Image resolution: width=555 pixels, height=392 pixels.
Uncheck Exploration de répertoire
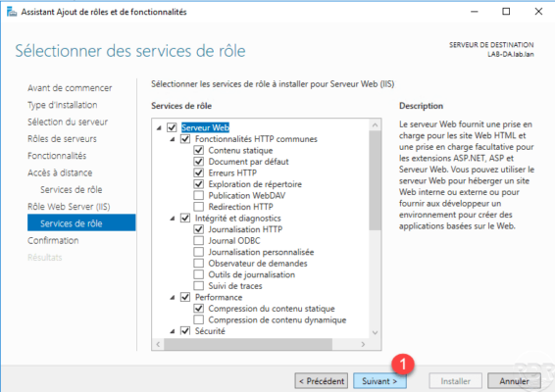[x=199, y=184]
